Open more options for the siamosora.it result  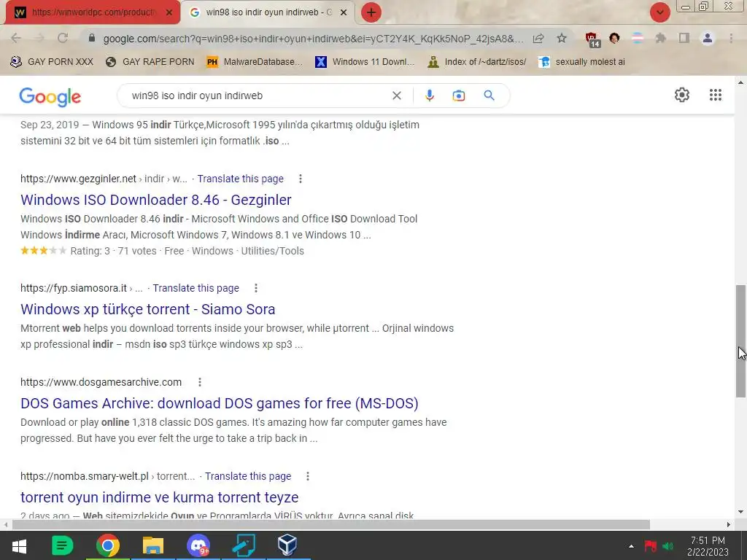point(256,288)
